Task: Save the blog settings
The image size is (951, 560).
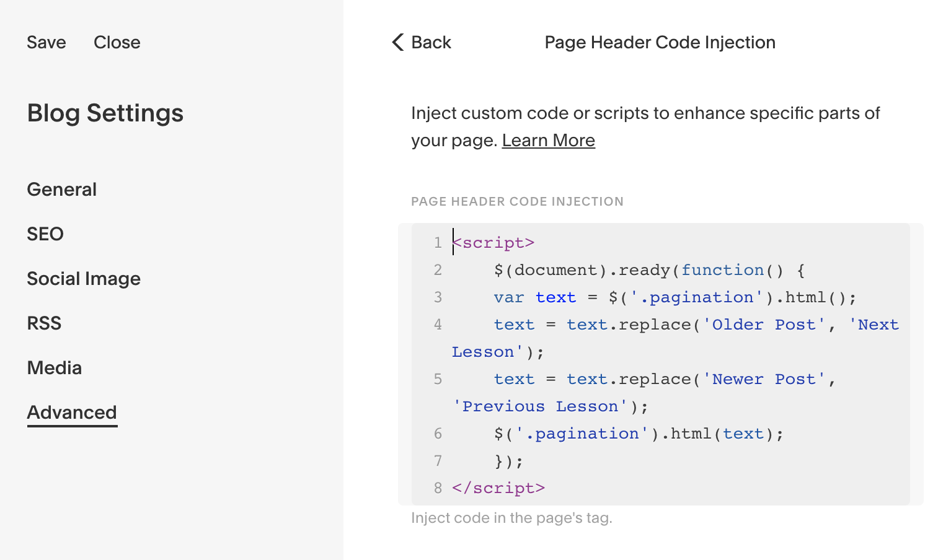Action: click(x=46, y=42)
